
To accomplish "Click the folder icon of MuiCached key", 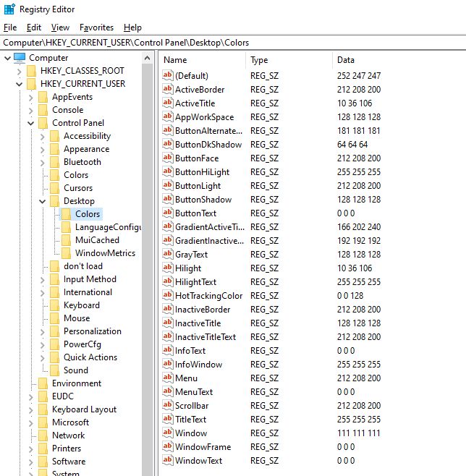I will [x=66, y=240].
